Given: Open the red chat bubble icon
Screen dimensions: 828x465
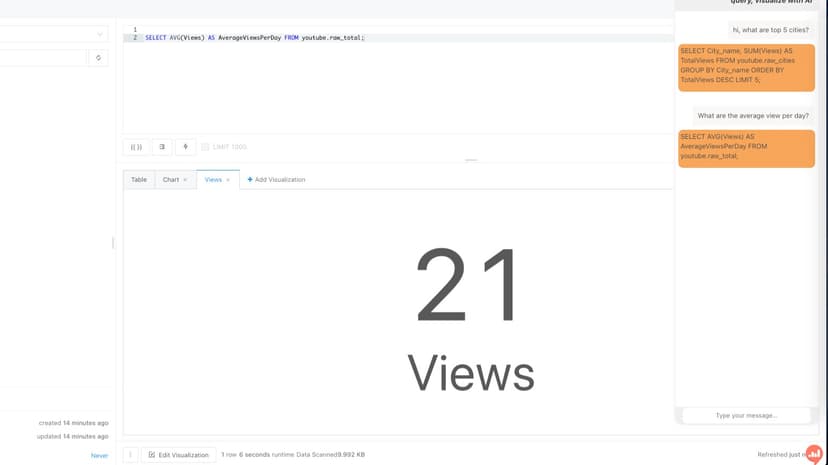Looking at the screenshot, I should pyautogui.click(x=814, y=453).
